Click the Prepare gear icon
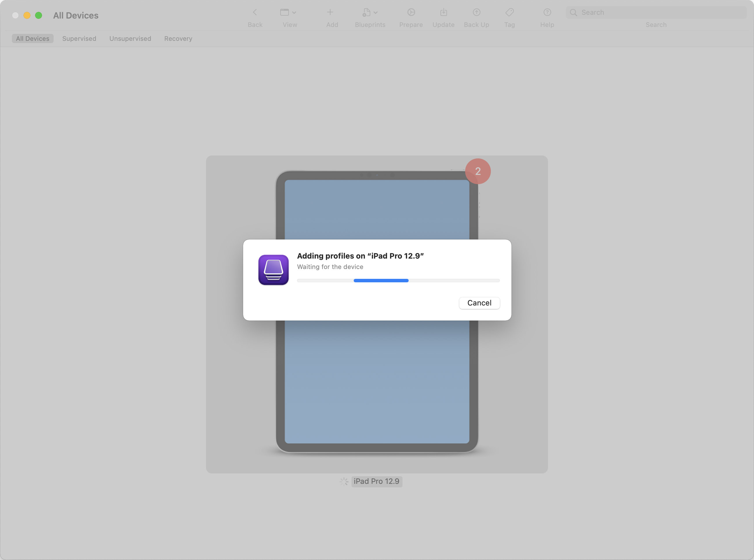Screen dimensions: 754x560 (411, 12)
